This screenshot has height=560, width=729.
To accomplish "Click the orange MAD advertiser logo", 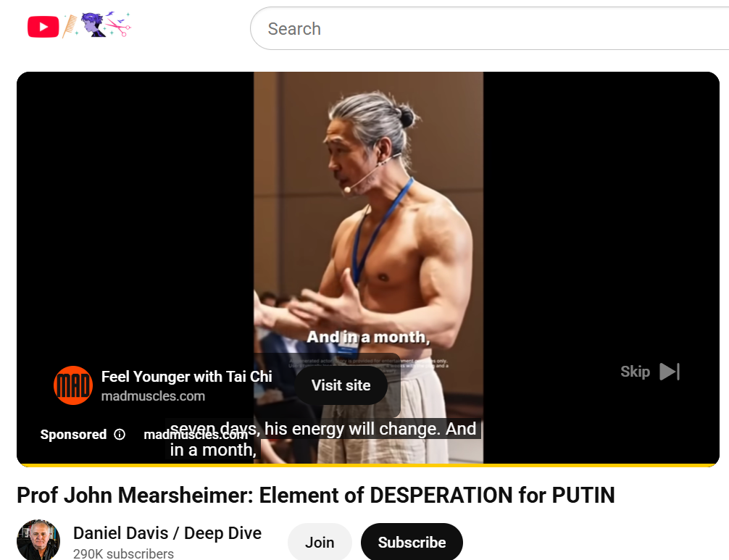I will pos(73,385).
